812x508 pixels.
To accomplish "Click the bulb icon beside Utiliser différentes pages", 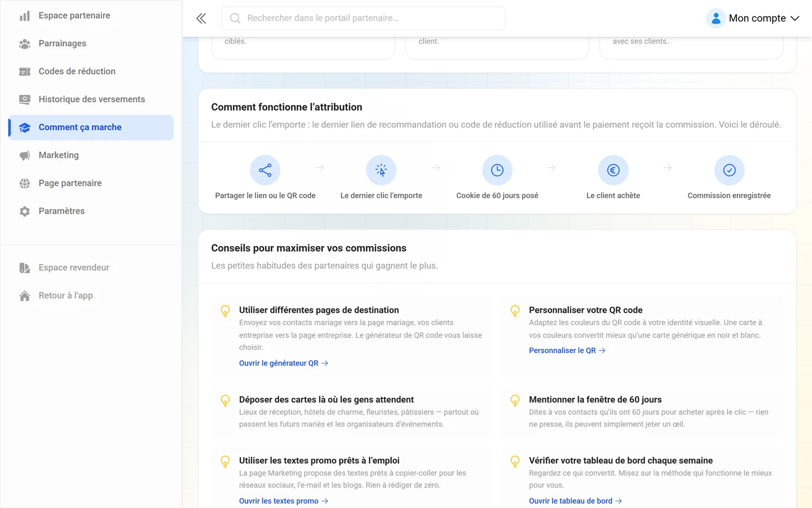I will coord(225,311).
